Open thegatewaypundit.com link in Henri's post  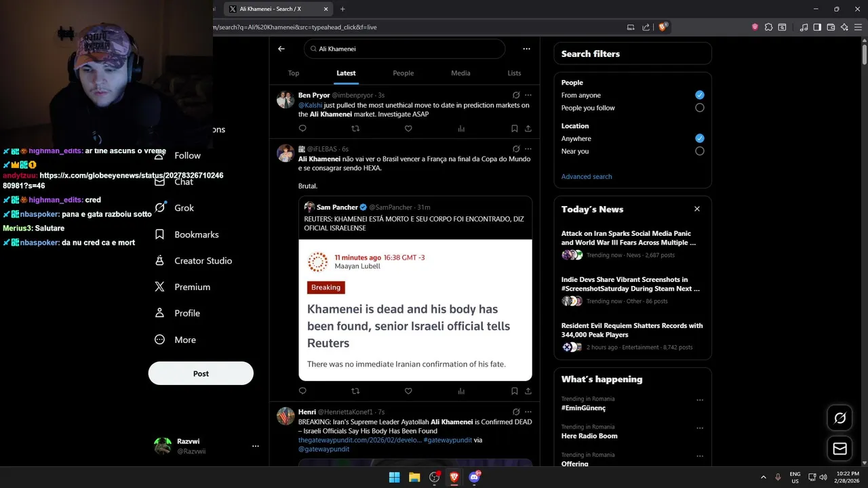click(359, 440)
